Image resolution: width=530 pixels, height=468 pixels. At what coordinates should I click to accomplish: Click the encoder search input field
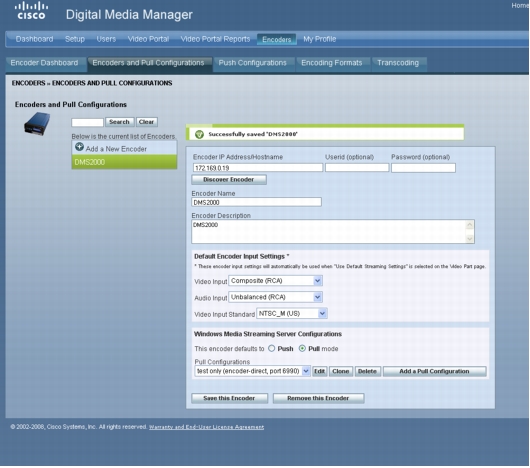[x=88, y=122]
